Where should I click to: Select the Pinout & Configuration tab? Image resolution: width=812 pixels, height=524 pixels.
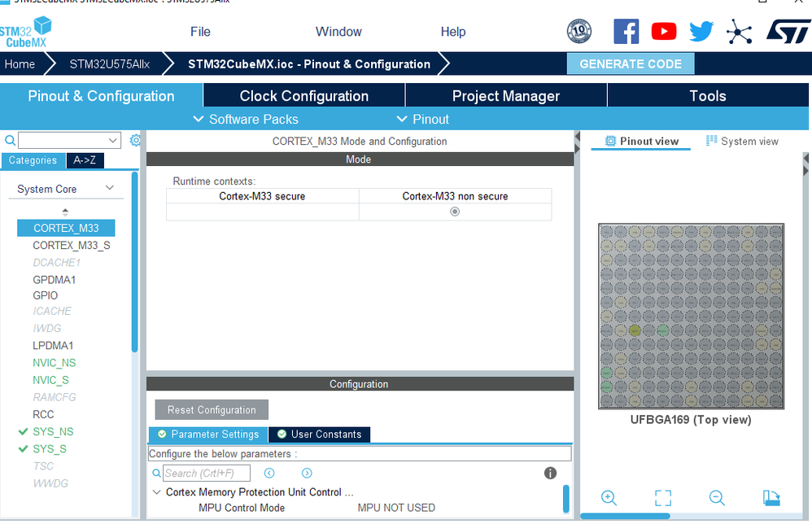(101, 96)
